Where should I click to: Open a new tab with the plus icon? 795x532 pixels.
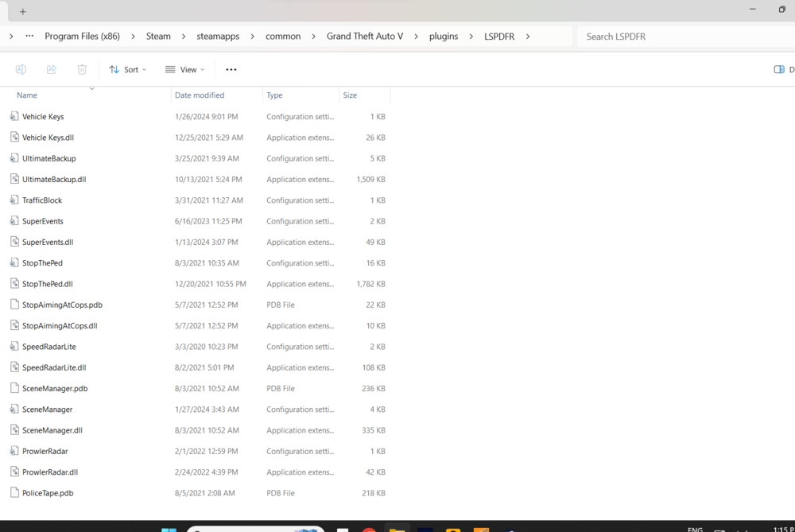[x=22, y=11]
